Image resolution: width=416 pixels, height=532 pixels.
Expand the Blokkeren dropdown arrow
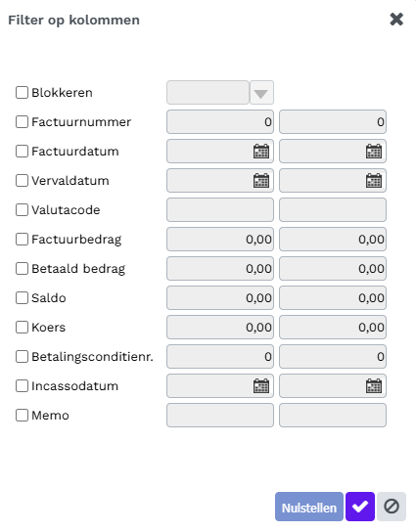261,93
